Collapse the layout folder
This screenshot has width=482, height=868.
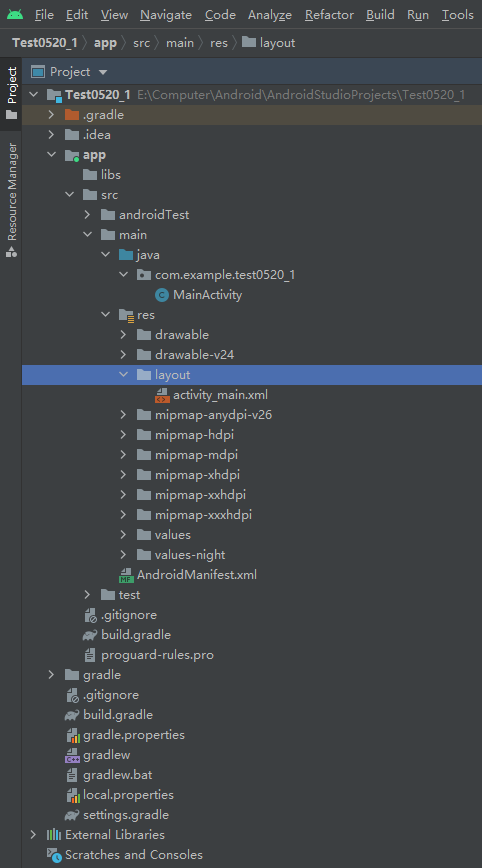[x=123, y=375]
